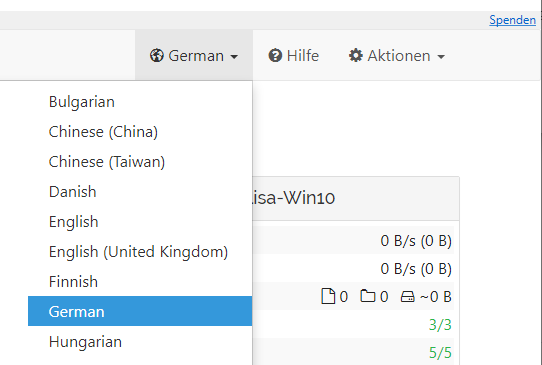This screenshot has height=365, width=542.
Task: Select the highlighted German entry
Action: 140,311
